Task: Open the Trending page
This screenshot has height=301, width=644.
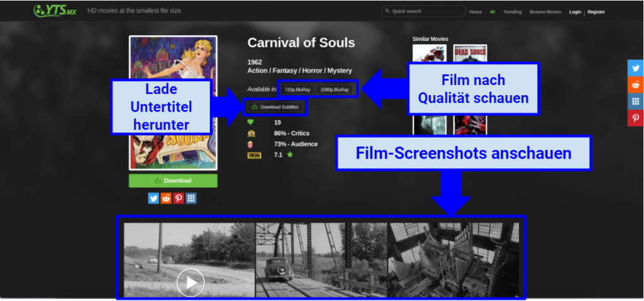Action: [513, 12]
